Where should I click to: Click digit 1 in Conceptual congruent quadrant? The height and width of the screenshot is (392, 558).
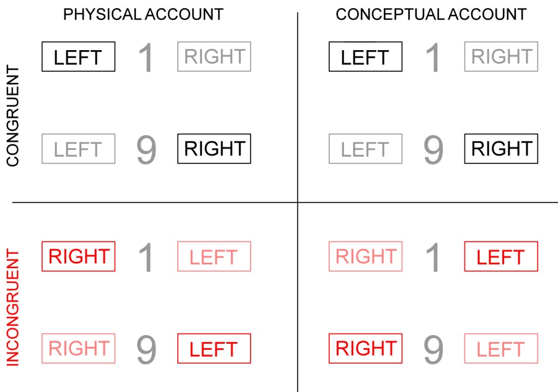tap(433, 58)
